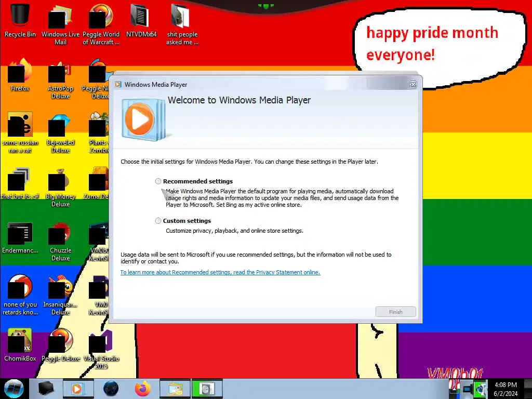Launch Big Money Deluxe desktop shortcut
This screenshot has height=399, width=532.
[x=60, y=187]
